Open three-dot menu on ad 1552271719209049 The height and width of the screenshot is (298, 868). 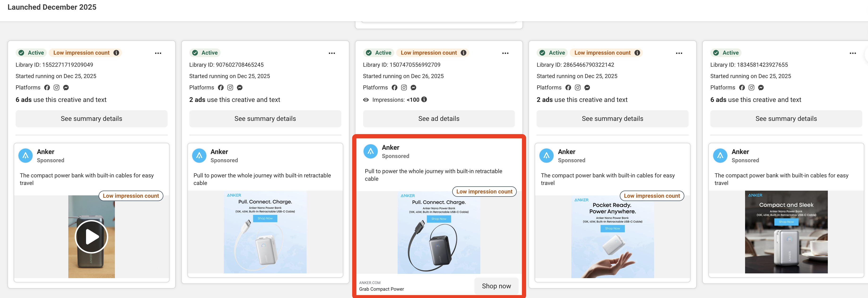pos(158,53)
